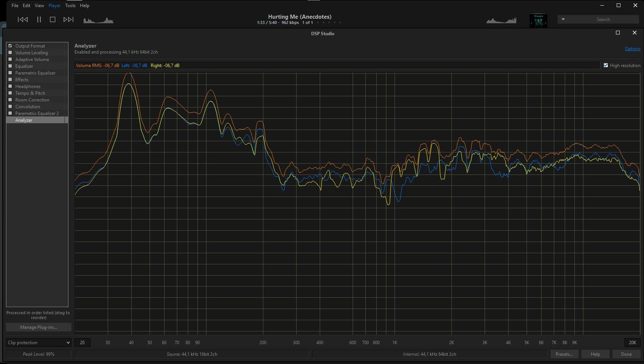Open the analyzer Options link
The image size is (644, 364).
(x=632, y=49)
